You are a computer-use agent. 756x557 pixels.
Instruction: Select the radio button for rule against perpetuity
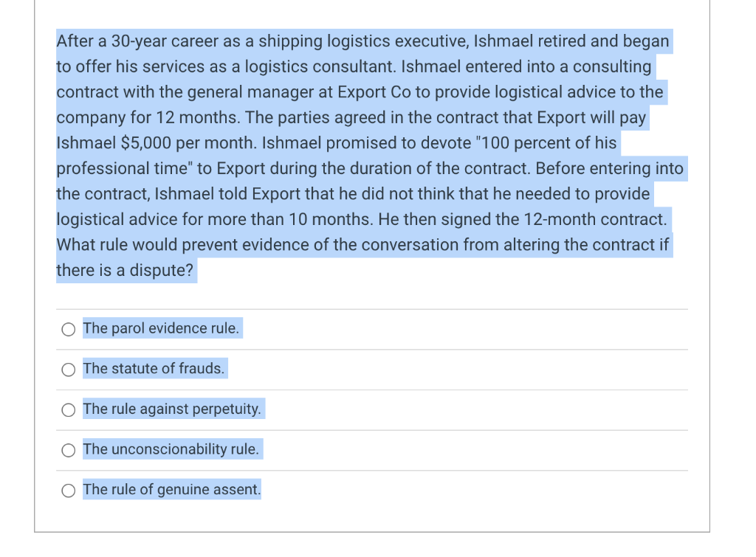[x=68, y=409]
